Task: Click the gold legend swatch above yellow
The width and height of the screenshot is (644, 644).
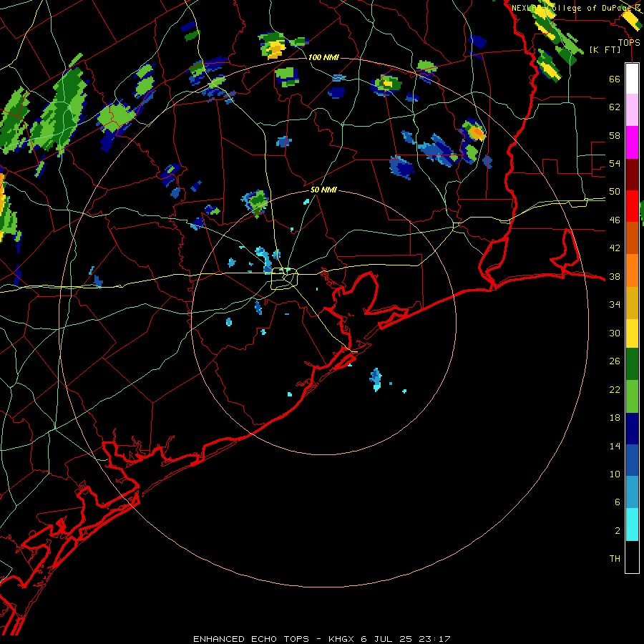Action: click(x=632, y=303)
